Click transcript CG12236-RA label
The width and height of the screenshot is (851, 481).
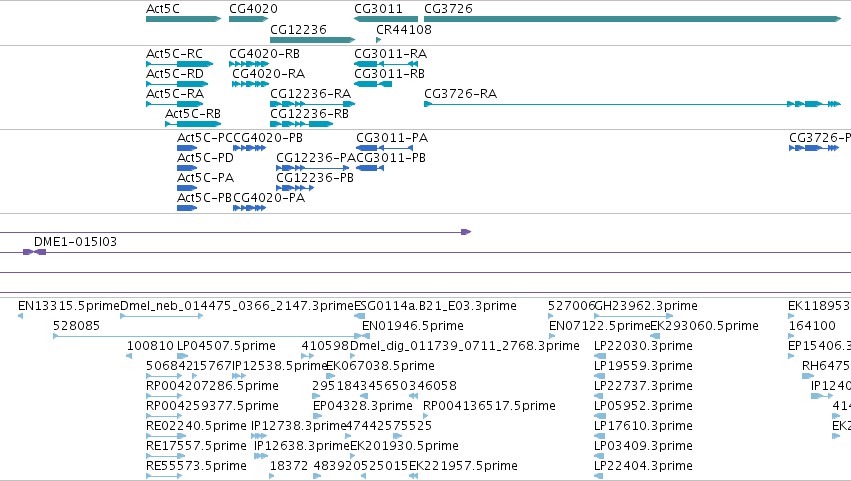tap(310, 94)
